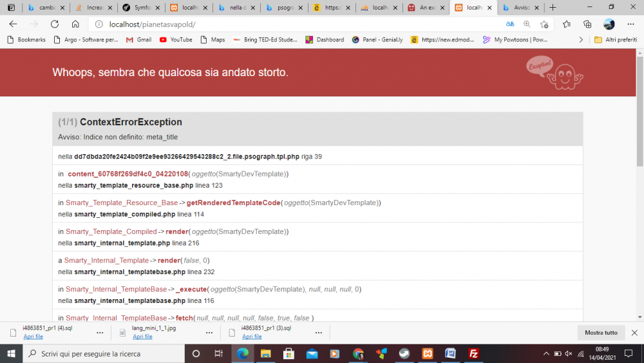
Task: Switch to the 'cambi' tab
Action: (46, 7)
